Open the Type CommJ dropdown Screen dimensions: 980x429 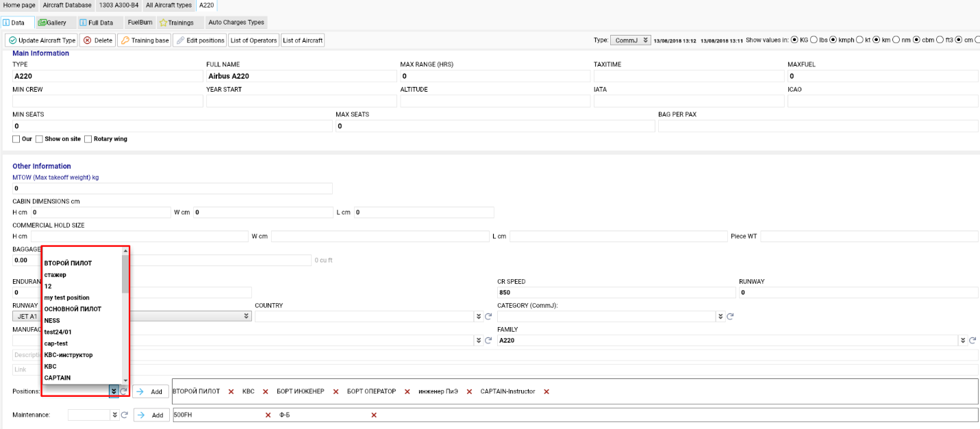click(x=630, y=40)
